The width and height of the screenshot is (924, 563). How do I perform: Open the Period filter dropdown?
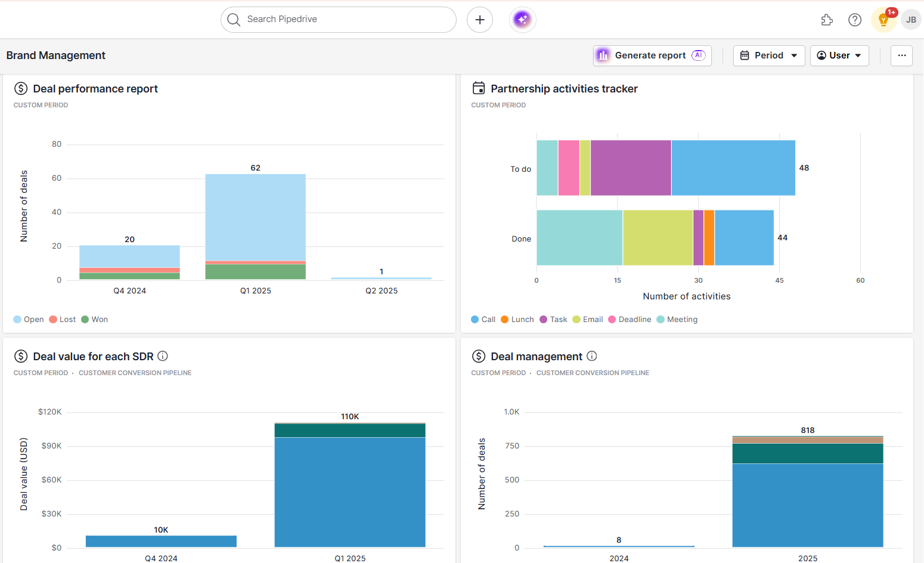[769, 55]
